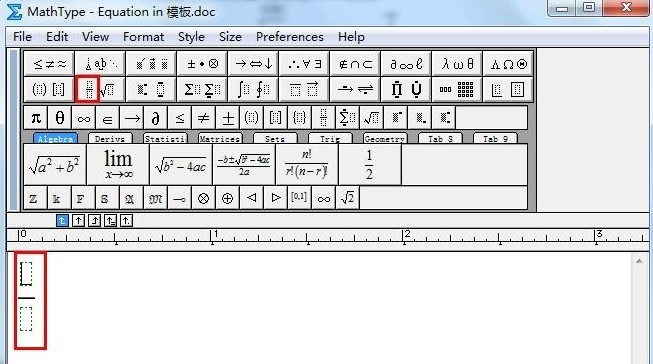Open the lowercase Greek palette (λωθ)
This screenshot has height=364, width=653.
tap(457, 64)
